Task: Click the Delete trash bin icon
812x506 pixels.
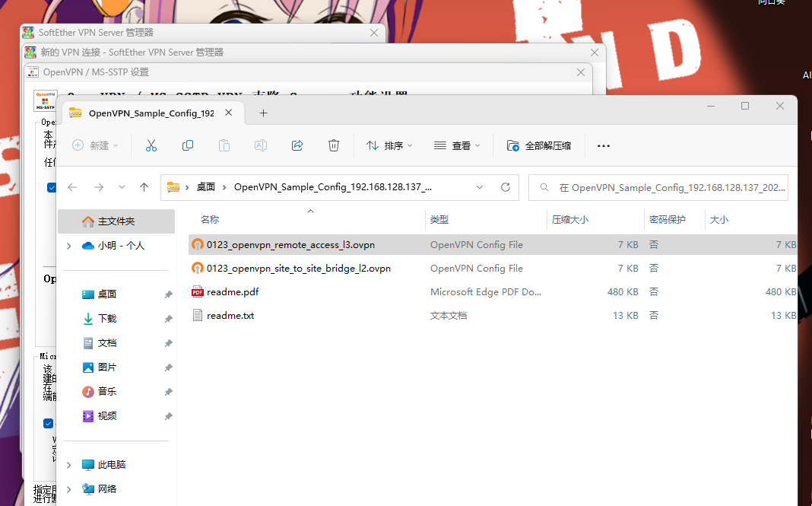Action: point(334,145)
